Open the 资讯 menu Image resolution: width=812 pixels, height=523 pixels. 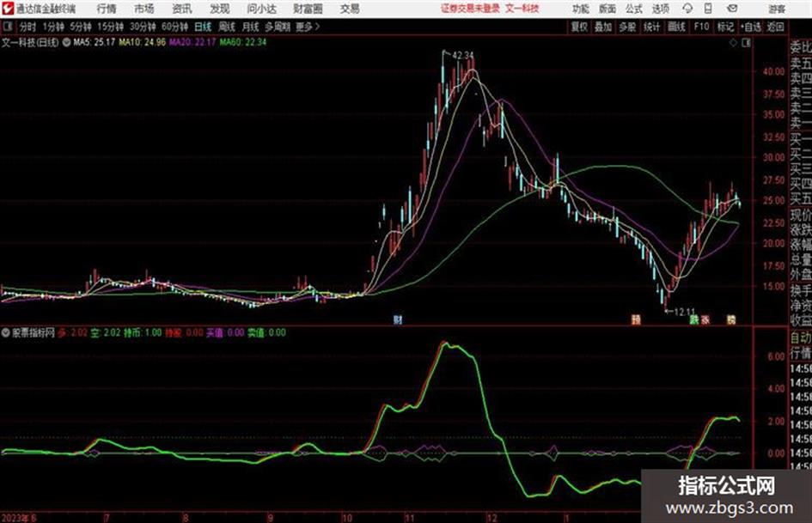[182, 9]
